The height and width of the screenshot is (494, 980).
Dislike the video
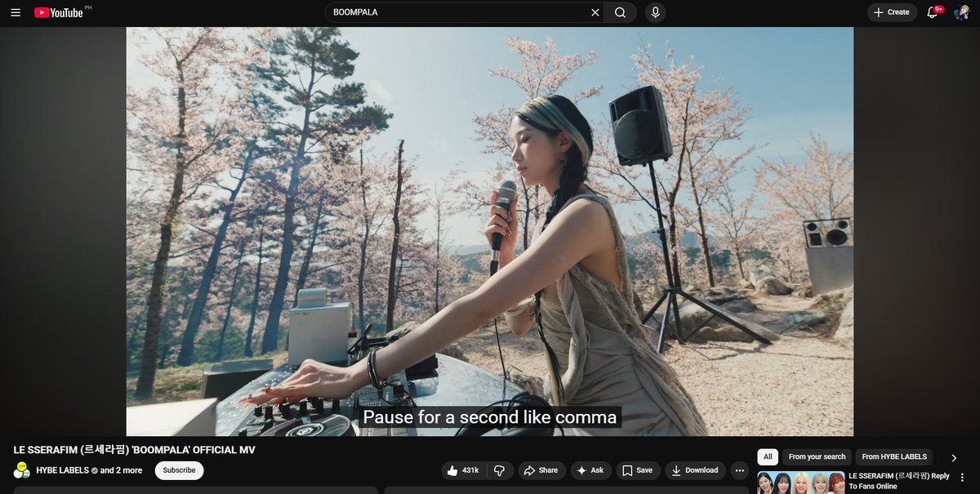point(500,470)
